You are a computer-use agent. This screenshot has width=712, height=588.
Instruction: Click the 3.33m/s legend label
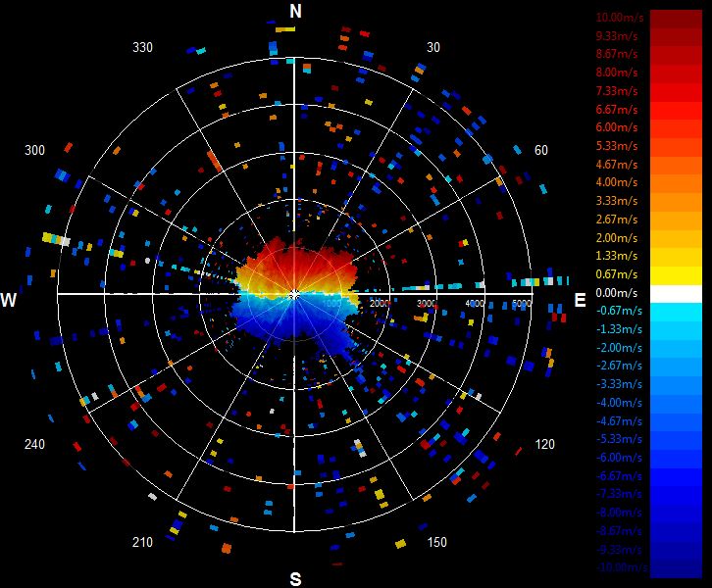point(617,201)
